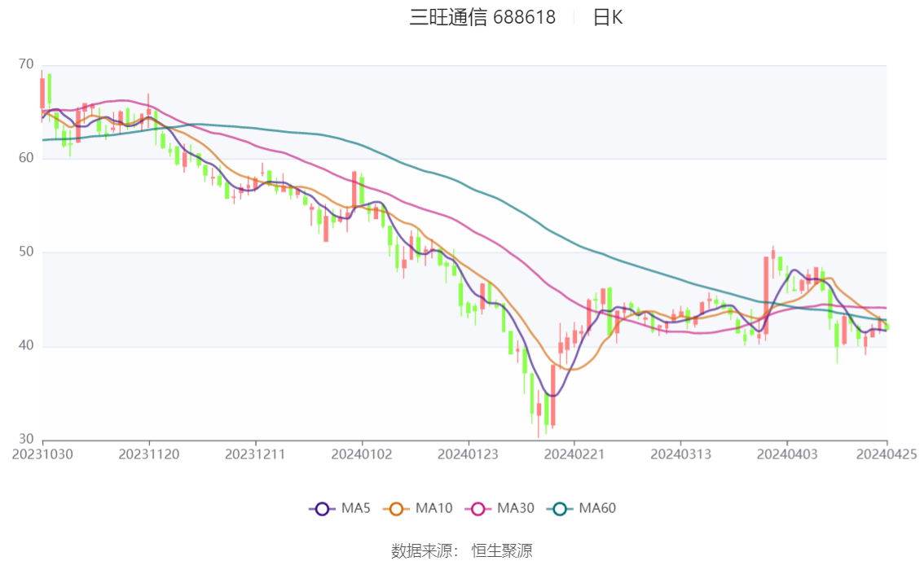Click the chart title 三旺通信 688618
Image resolution: width=924 pixels, height=561 pixels.
click(482, 17)
